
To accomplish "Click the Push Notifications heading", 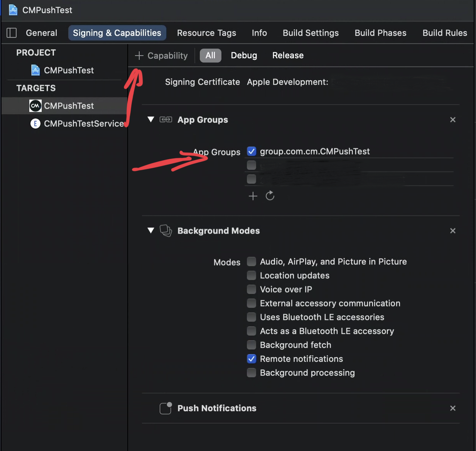I will pyautogui.click(x=217, y=408).
